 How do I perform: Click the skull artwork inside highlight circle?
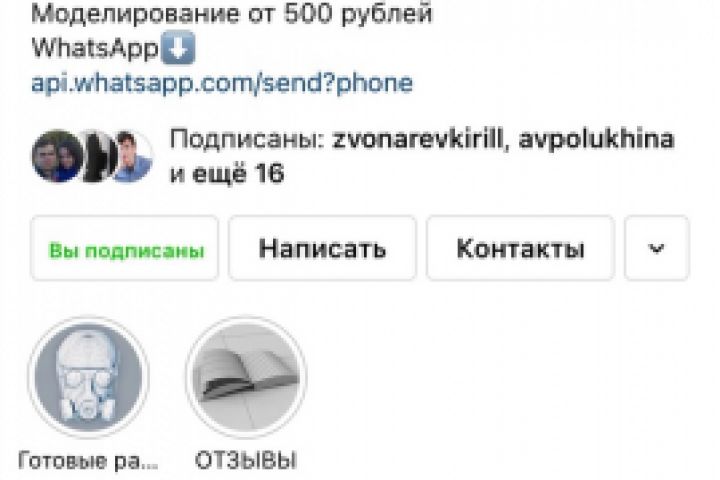[x=89, y=377]
